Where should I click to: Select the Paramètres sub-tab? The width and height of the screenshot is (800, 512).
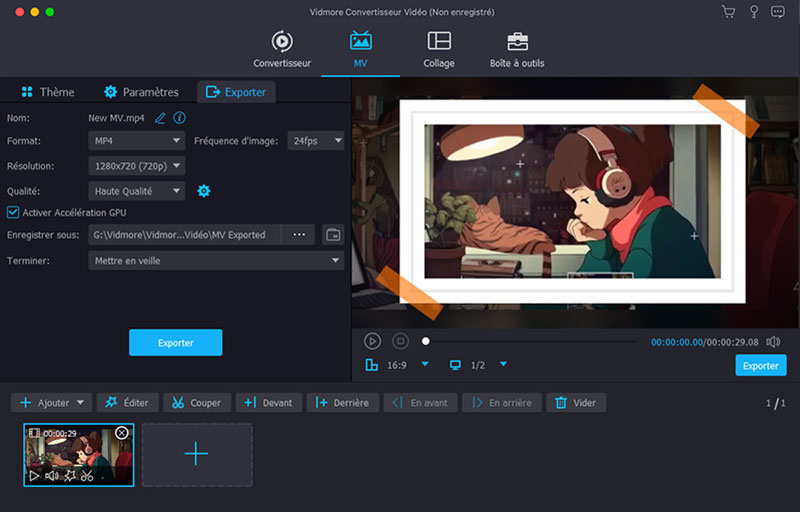coord(141,92)
